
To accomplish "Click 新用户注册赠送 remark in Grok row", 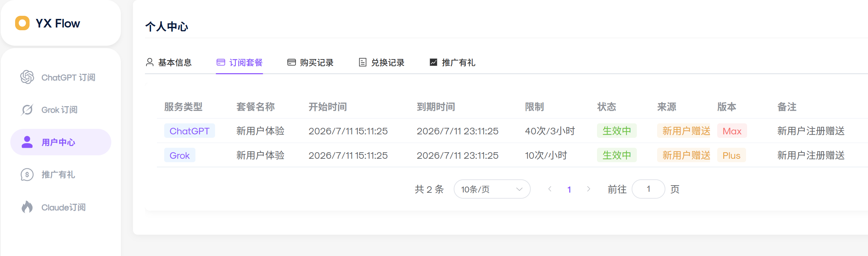I will pos(811,155).
